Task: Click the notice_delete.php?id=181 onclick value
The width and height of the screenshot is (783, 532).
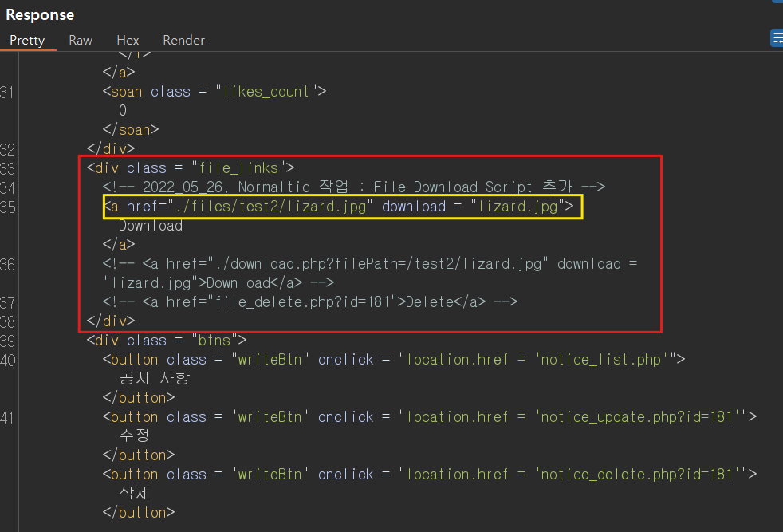Action: 571,474
